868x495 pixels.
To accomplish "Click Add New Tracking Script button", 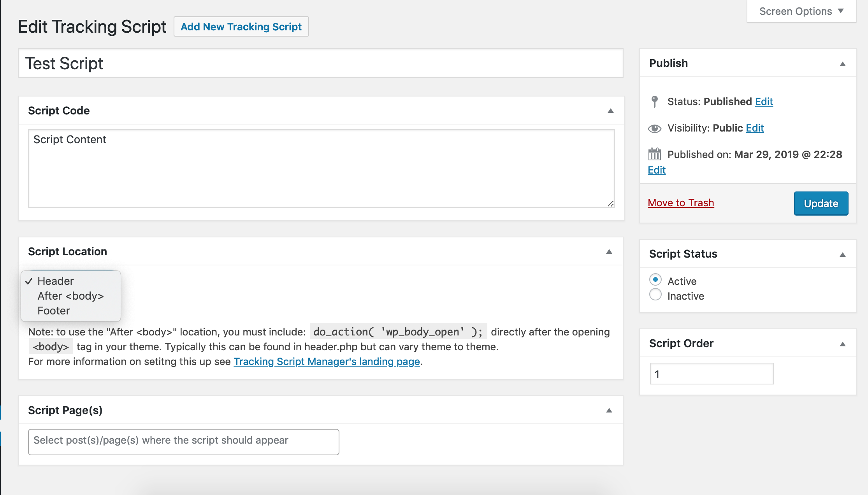I will tap(241, 26).
